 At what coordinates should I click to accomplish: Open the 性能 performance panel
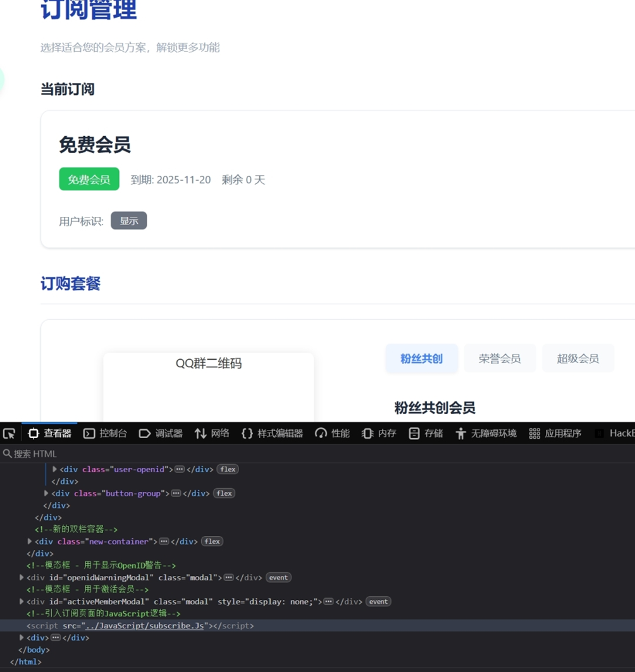coord(332,433)
